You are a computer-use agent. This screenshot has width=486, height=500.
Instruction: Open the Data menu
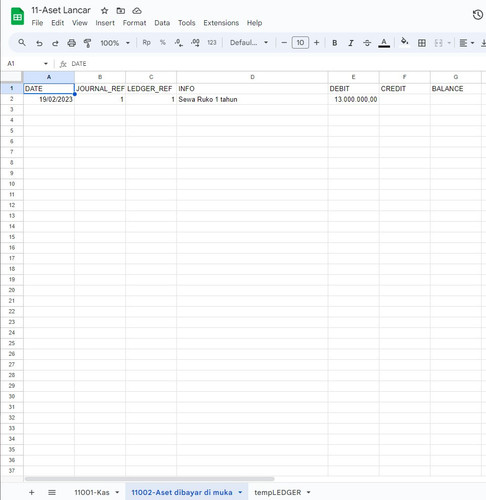[162, 23]
